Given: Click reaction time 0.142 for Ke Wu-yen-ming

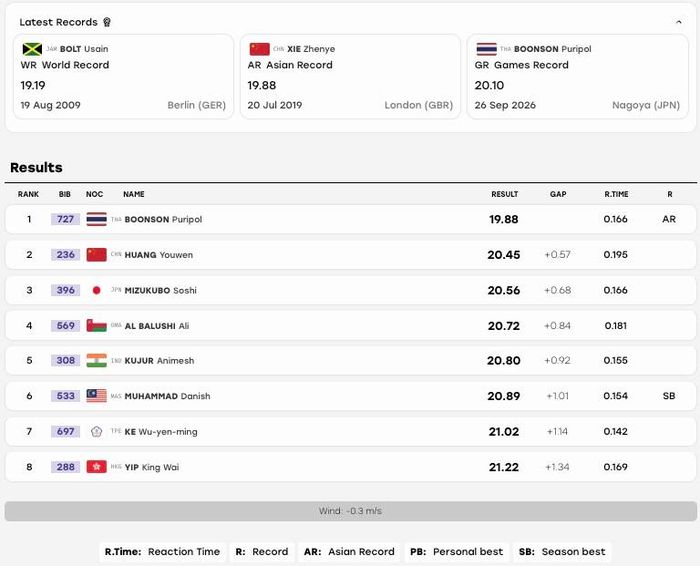Looking at the screenshot, I should point(616,432).
